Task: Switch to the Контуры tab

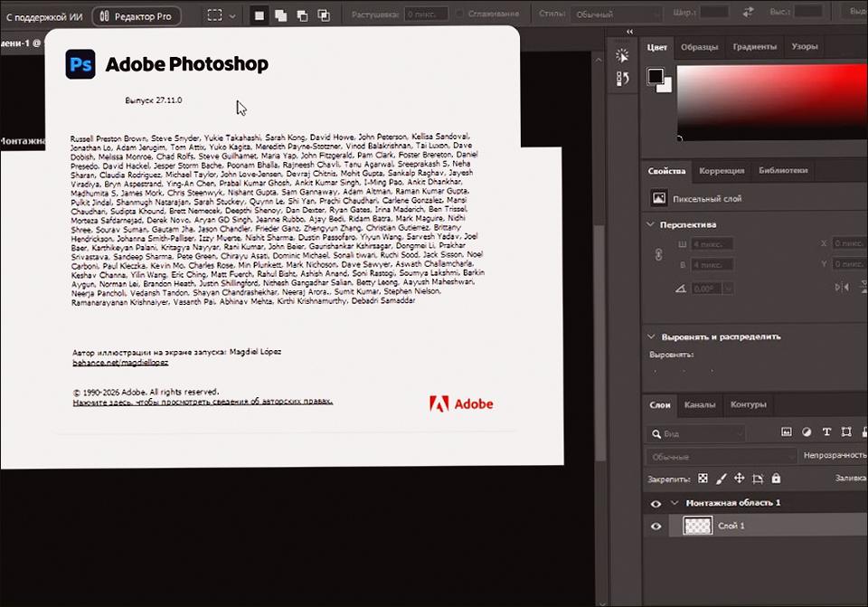Action: pos(748,404)
